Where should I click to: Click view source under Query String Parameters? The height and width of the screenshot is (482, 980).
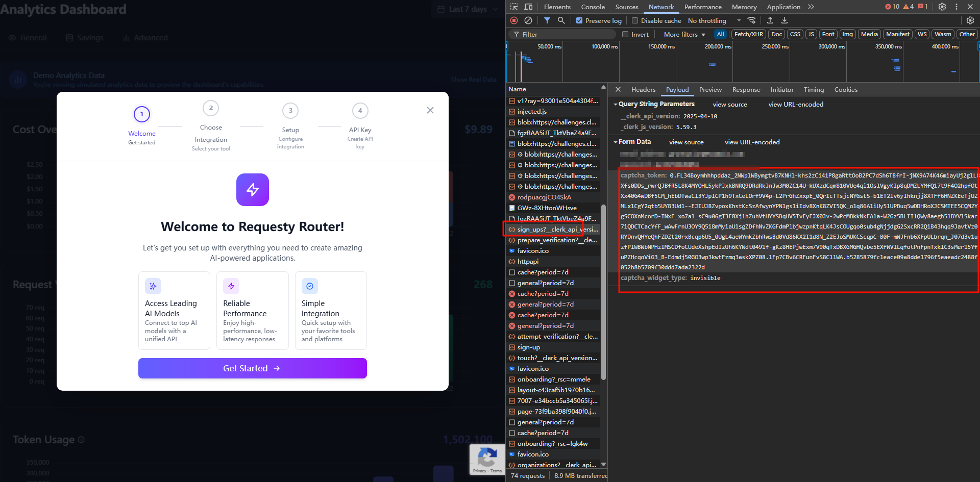(x=730, y=104)
